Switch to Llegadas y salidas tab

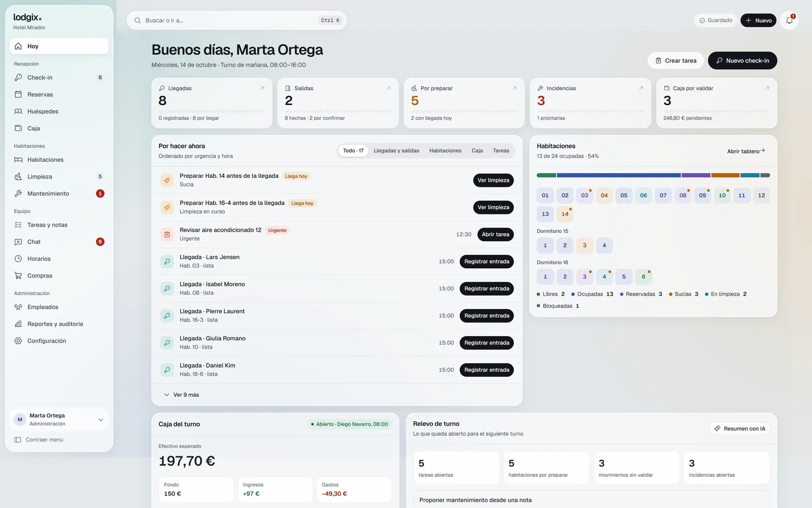click(x=396, y=151)
